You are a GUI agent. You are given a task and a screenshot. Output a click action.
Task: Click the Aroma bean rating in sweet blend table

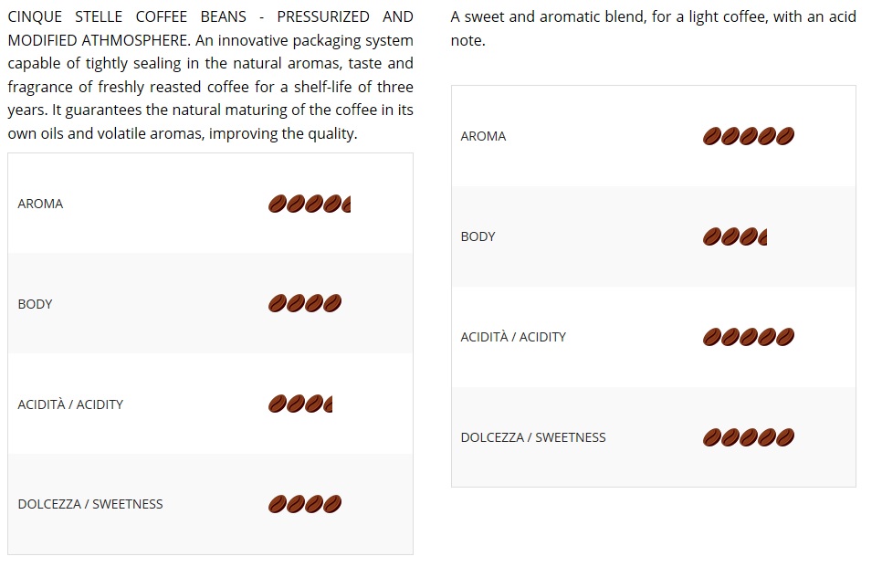(x=748, y=136)
